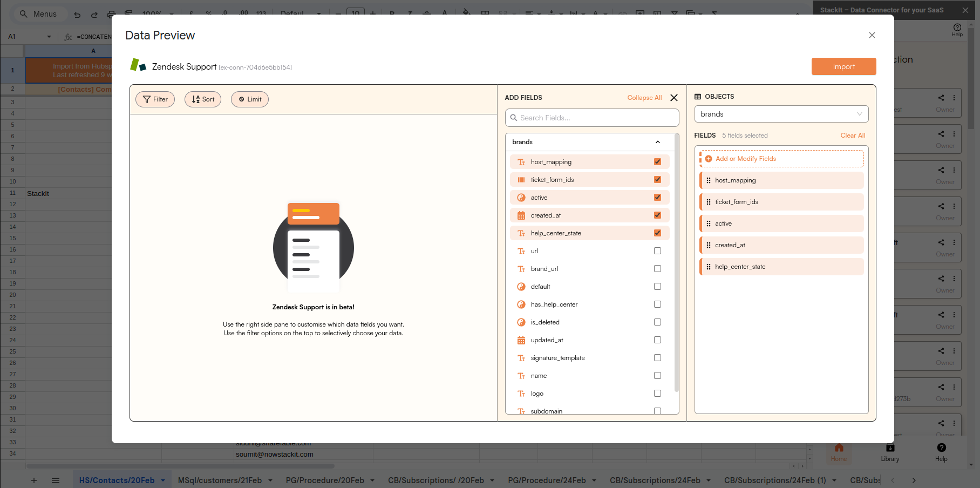Image resolution: width=980 pixels, height=488 pixels.
Task: Switch to PG/Procedure/24Feb sheet tab
Action: tap(547, 480)
